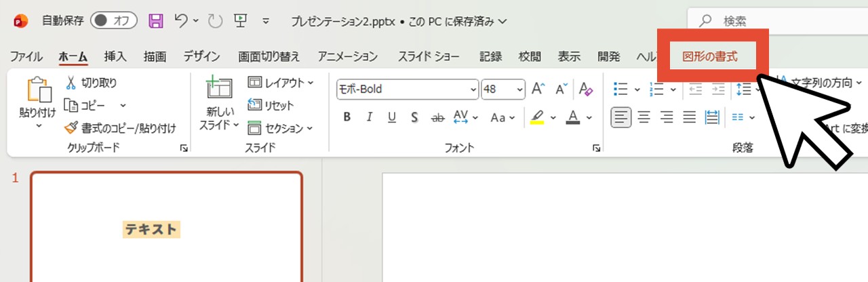Image resolution: width=868 pixels, height=282 pixels.
Task: Click リセット slide button
Action: coord(271,105)
